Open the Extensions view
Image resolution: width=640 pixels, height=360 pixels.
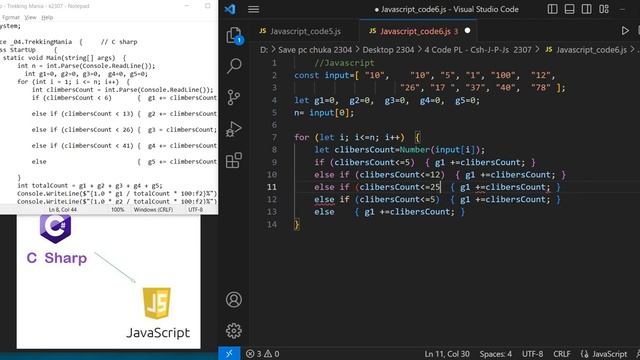pyautogui.click(x=234, y=160)
